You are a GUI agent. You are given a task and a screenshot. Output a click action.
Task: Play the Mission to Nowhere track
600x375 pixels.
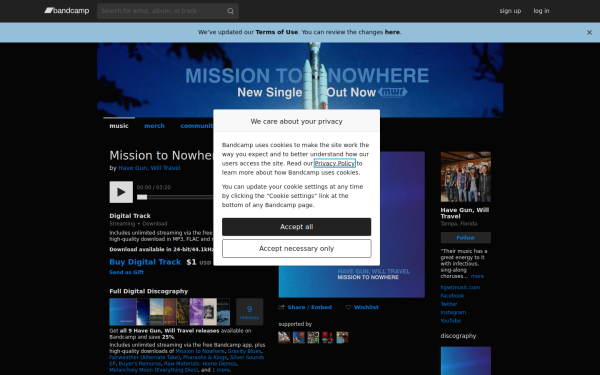[121, 192]
